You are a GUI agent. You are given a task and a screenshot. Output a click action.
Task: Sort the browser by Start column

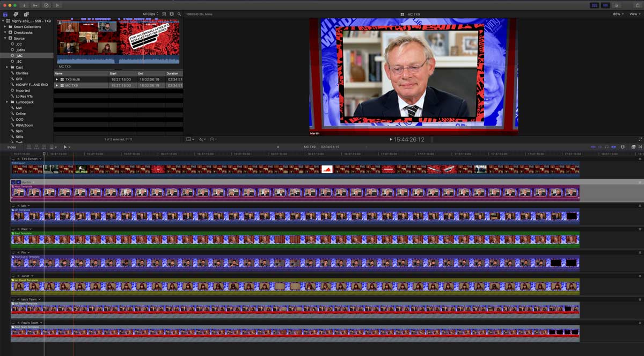point(122,73)
